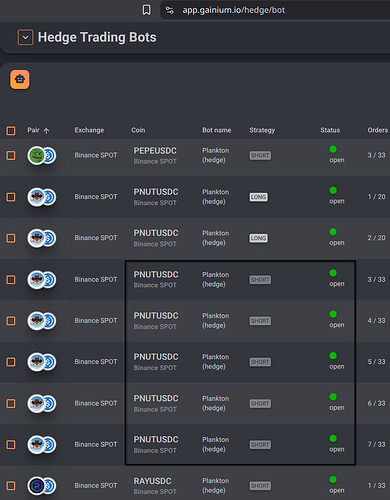Check the PNUTUSDC 2 / 20 row checkbox
The height and width of the screenshot is (500, 390).
[11, 238]
